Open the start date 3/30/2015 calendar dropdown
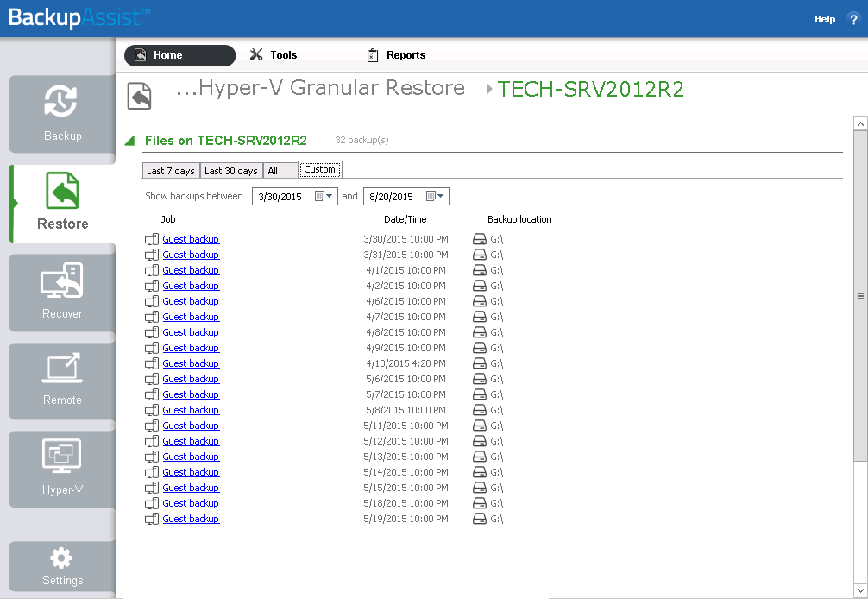Image resolution: width=868 pixels, height=599 pixels. click(324, 196)
